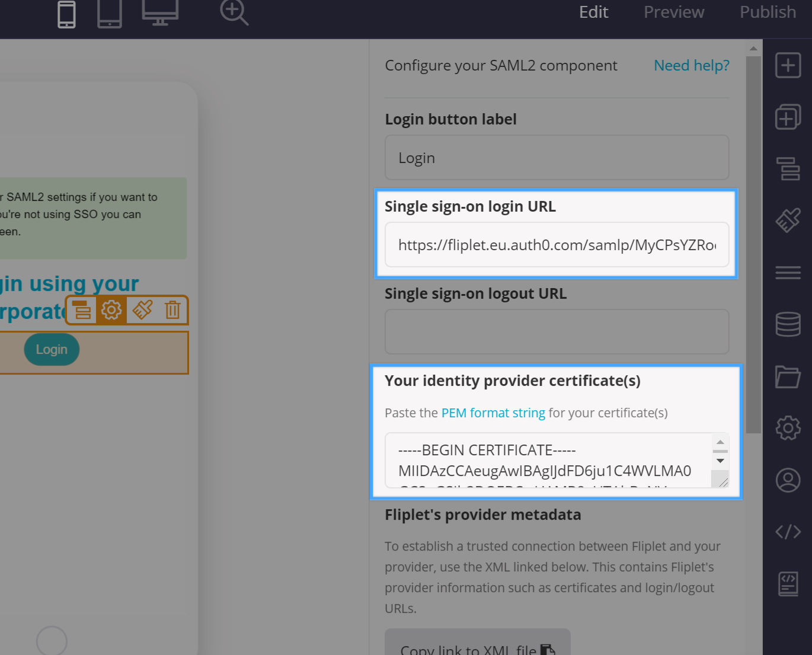This screenshot has width=812, height=655.
Task: Open the Need help? link
Action: (691, 65)
